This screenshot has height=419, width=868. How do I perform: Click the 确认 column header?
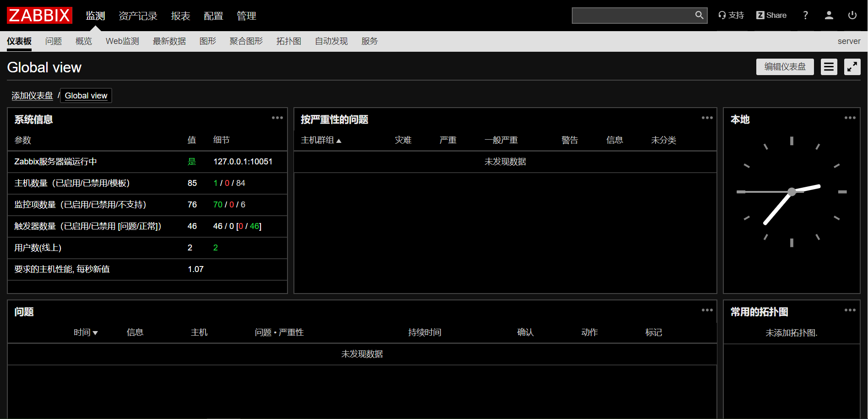(525, 332)
